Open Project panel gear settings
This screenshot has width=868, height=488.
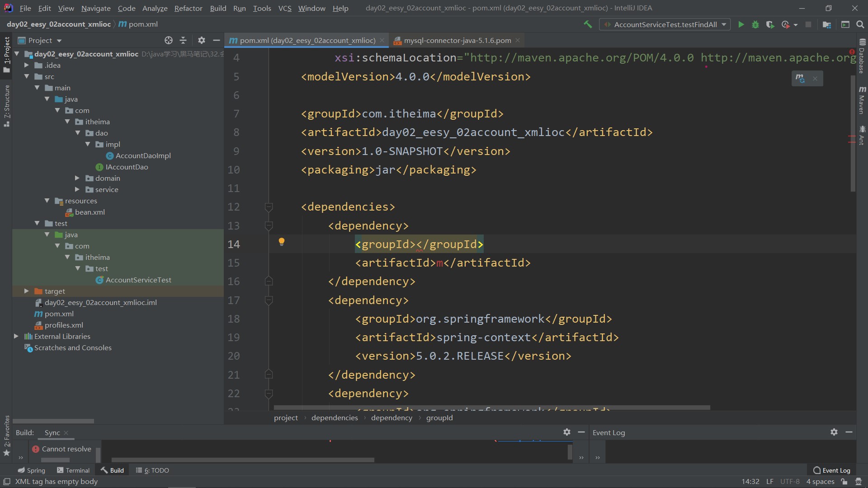point(202,40)
